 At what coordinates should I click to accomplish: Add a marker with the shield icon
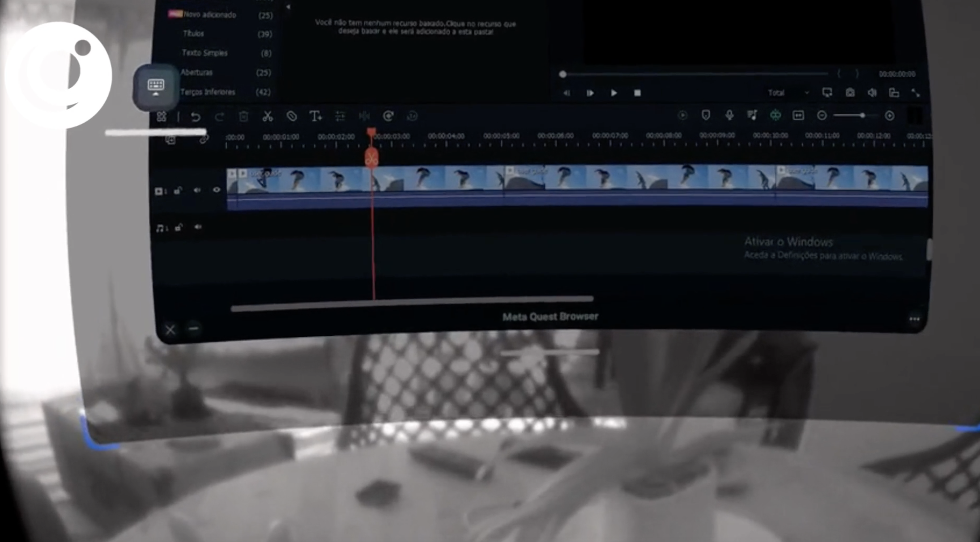point(706,115)
